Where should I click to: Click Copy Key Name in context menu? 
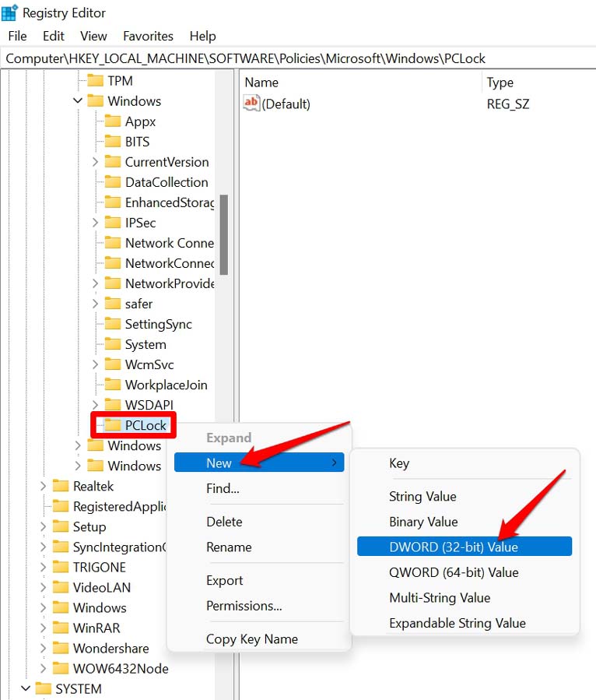coord(251,638)
